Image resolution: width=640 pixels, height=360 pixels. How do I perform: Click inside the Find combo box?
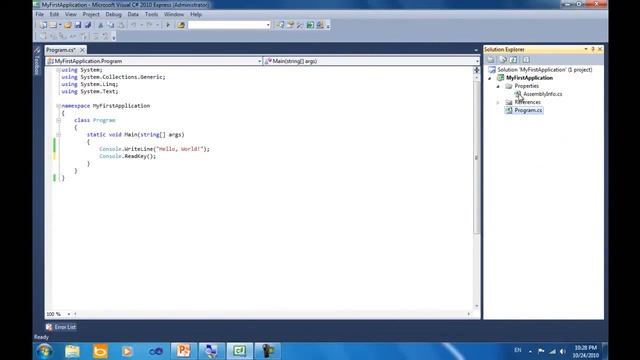click(227, 25)
